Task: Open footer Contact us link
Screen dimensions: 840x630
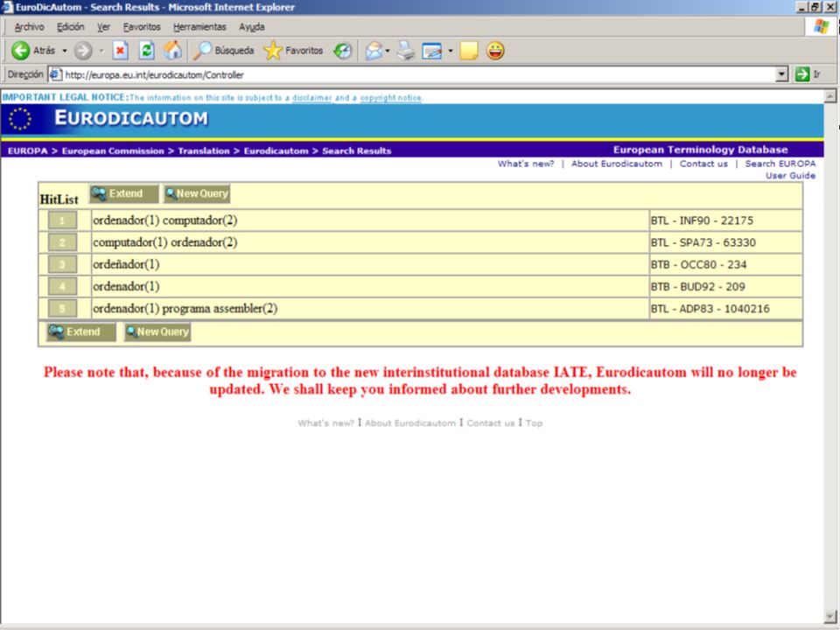Action: click(490, 423)
